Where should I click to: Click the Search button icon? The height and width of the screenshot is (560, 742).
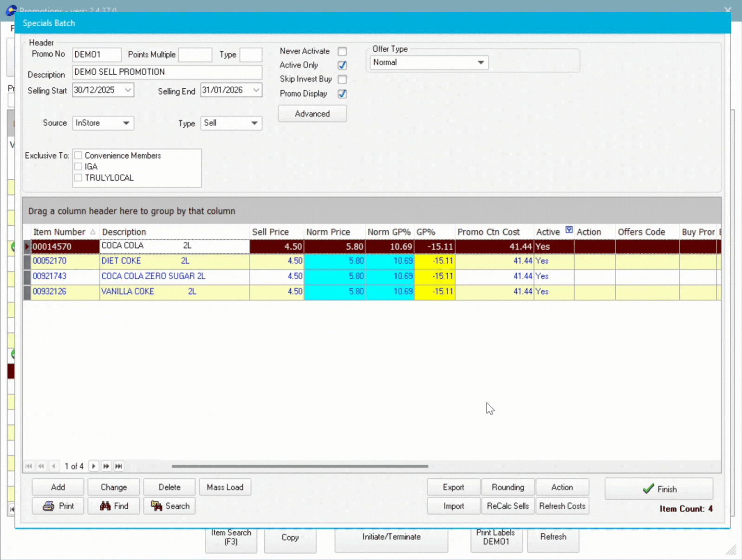(156, 506)
